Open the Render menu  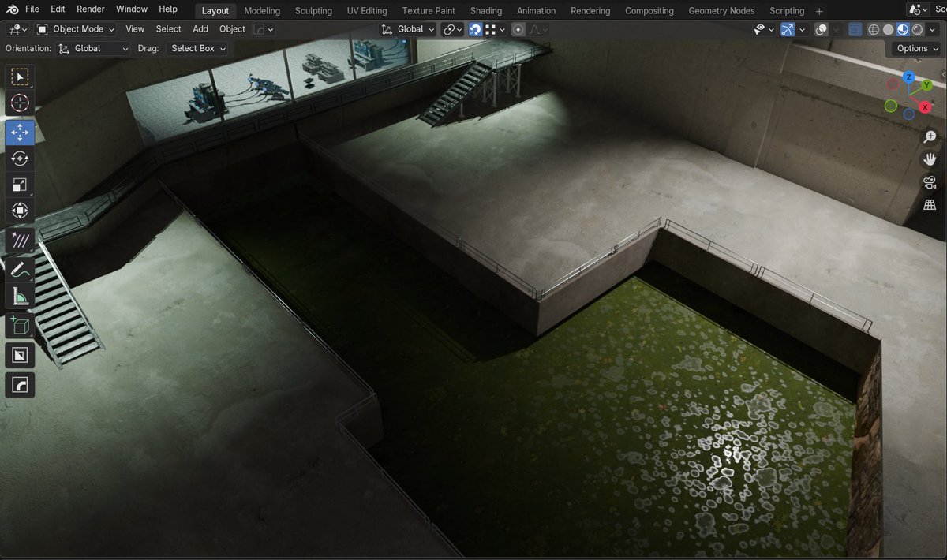tap(91, 9)
